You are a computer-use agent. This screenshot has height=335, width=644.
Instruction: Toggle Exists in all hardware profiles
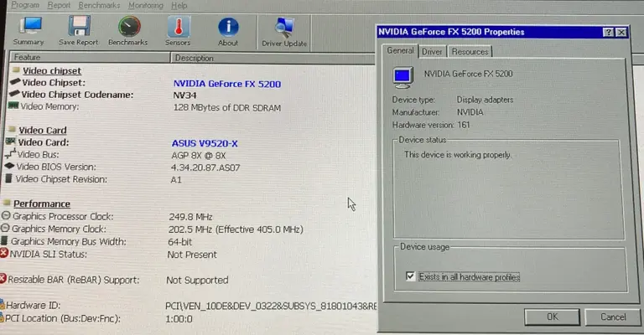(410, 276)
